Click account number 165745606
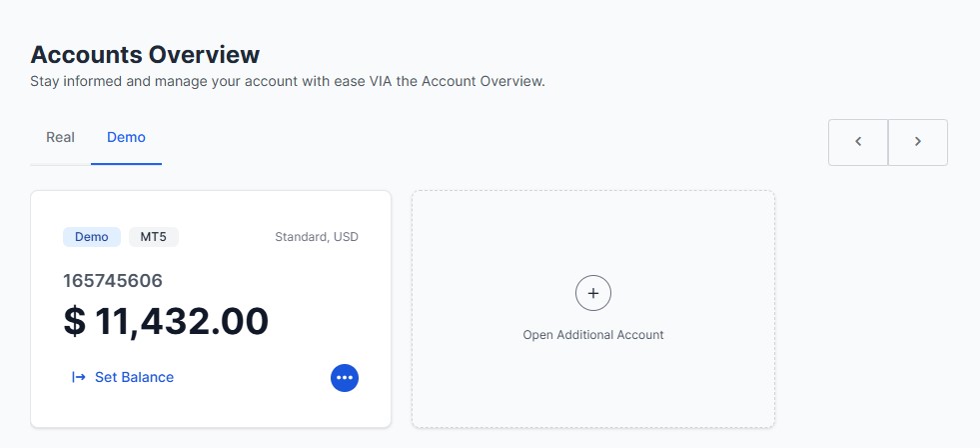The image size is (980, 448). [x=113, y=281]
